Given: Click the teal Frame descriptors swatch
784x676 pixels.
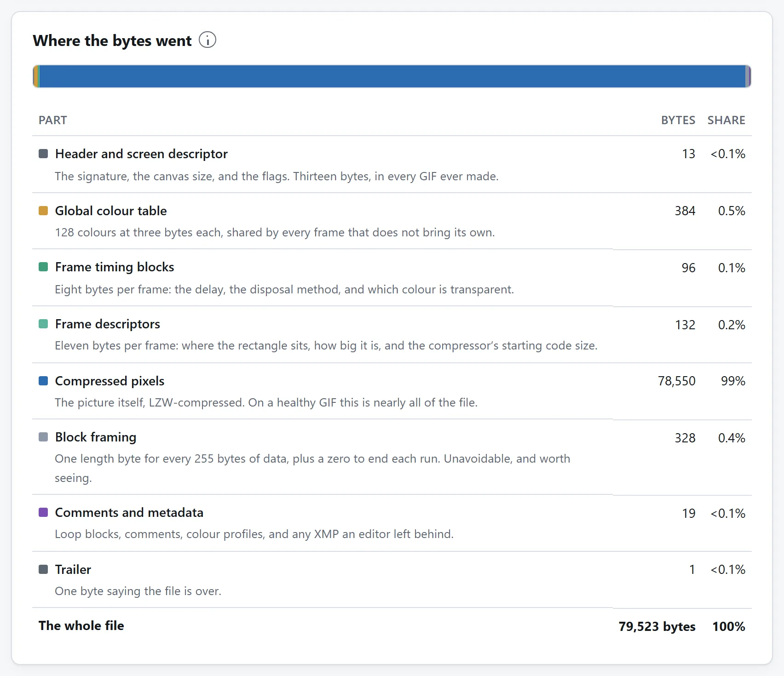Looking at the screenshot, I should tap(43, 324).
